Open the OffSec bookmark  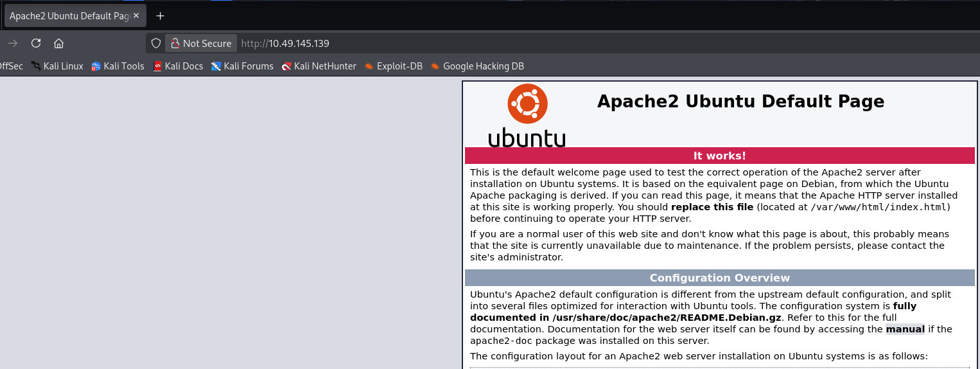click(11, 66)
